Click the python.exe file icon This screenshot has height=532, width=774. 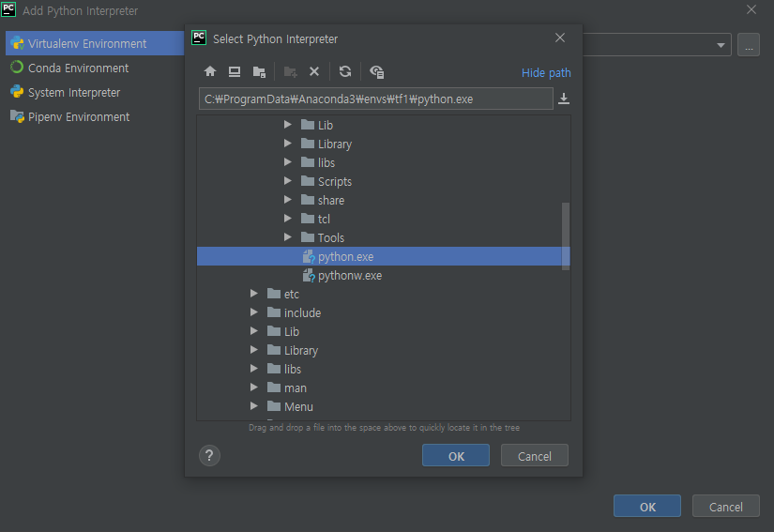[309, 257]
